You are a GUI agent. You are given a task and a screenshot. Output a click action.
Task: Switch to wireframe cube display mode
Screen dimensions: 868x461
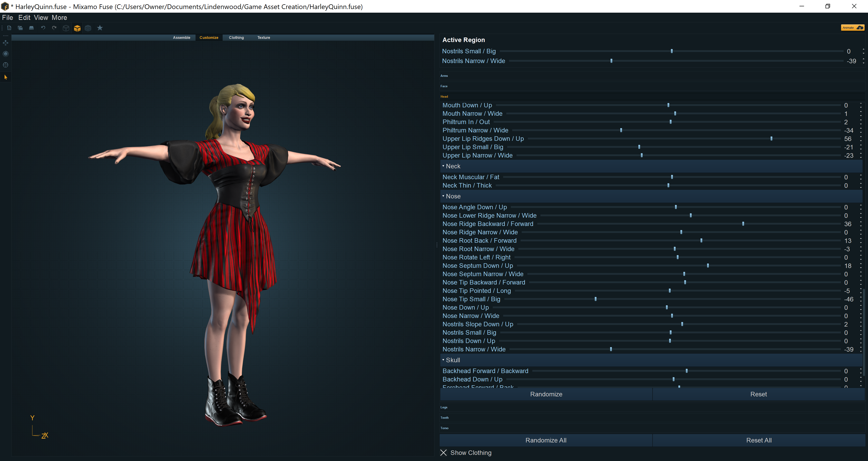(66, 28)
